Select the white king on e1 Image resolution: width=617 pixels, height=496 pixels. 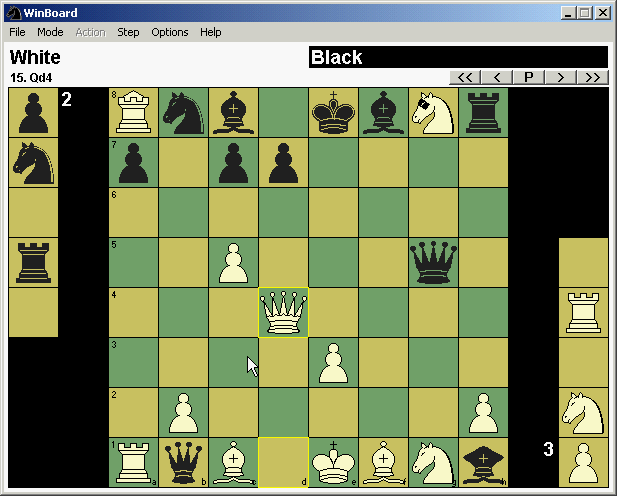pyautogui.click(x=333, y=463)
